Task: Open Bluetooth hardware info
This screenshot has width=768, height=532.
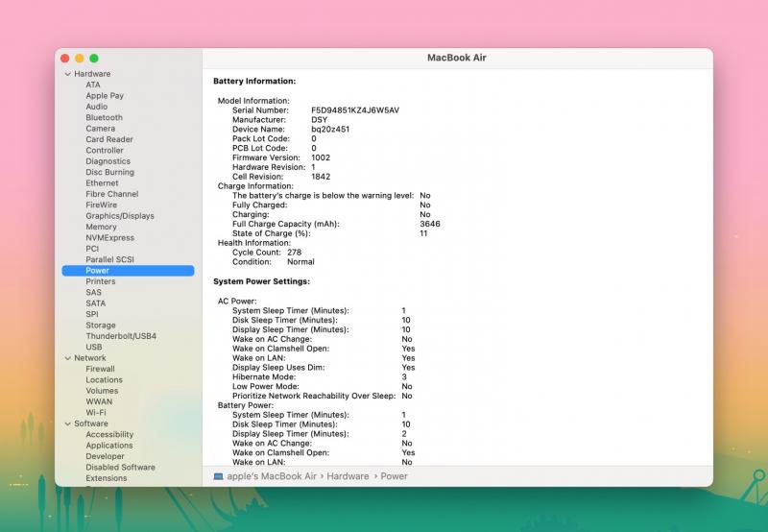Action: 105,117
